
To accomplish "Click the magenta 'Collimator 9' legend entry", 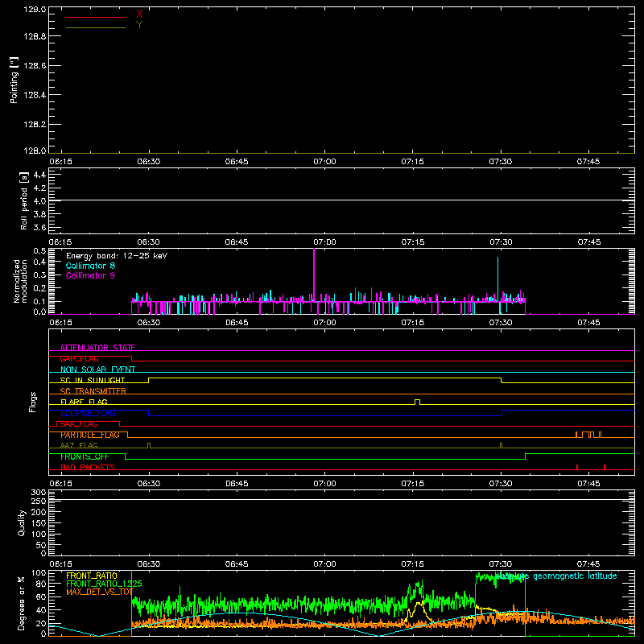I will point(90,275).
